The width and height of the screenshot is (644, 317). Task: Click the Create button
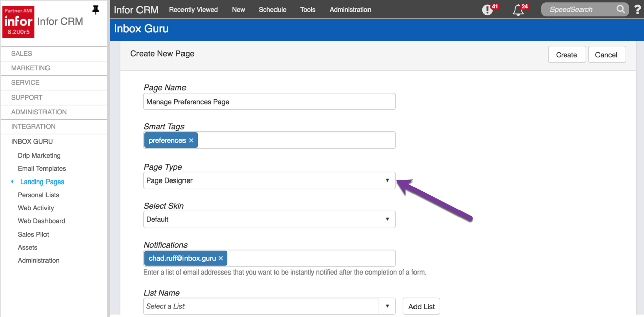(567, 54)
